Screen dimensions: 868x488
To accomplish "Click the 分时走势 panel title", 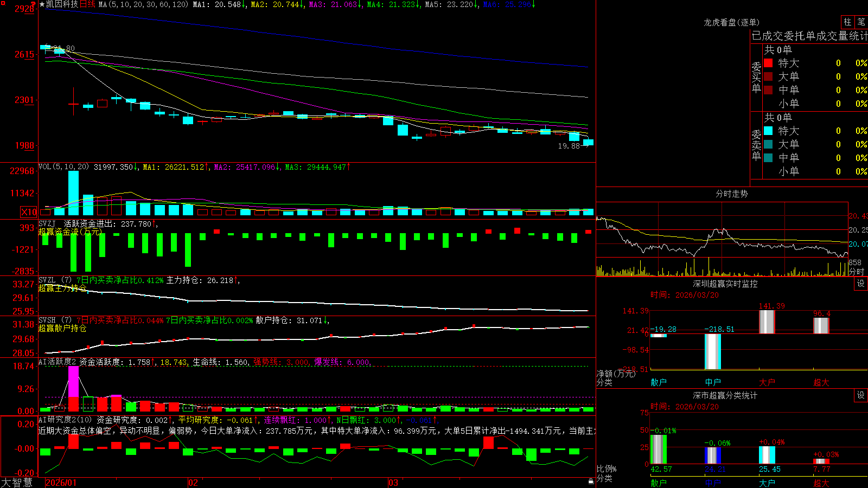I will pyautogui.click(x=731, y=194).
